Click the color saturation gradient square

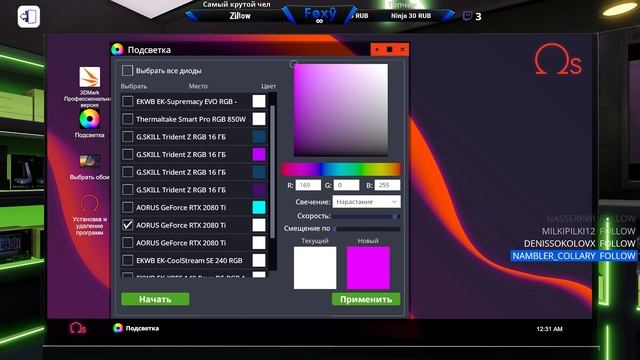[341, 110]
